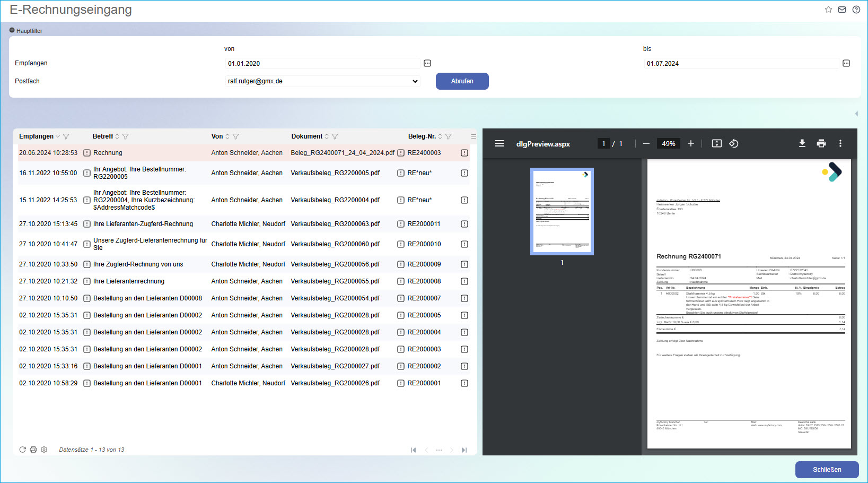Collapse the preview panel arrow
This screenshot has height=483, width=868.
coord(856,114)
